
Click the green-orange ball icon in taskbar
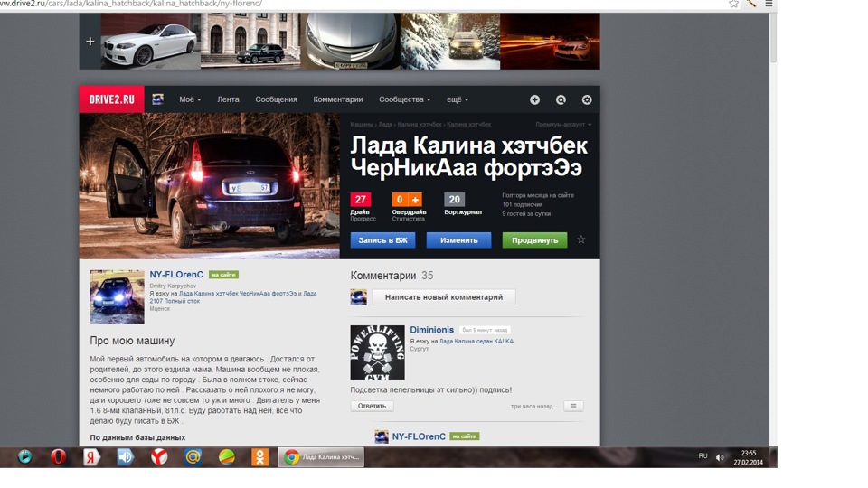(x=226, y=457)
